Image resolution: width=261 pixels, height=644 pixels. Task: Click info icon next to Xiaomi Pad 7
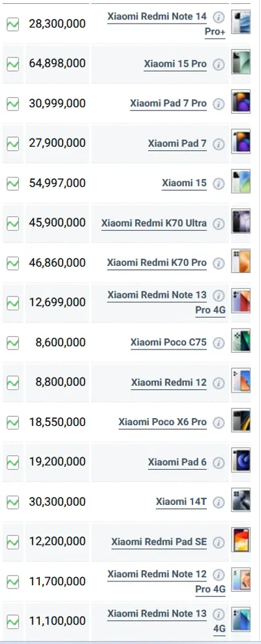pos(219,144)
